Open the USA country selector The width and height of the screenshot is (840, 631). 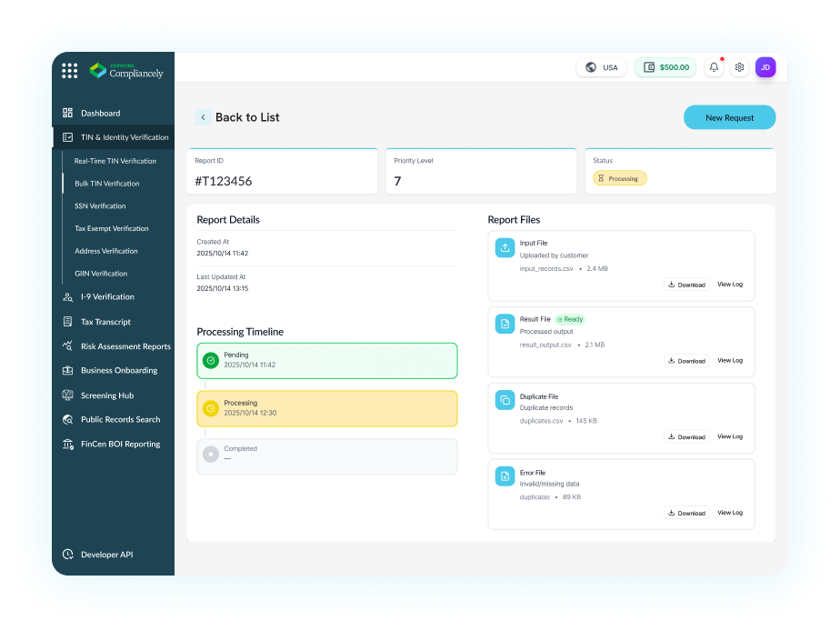point(601,67)
